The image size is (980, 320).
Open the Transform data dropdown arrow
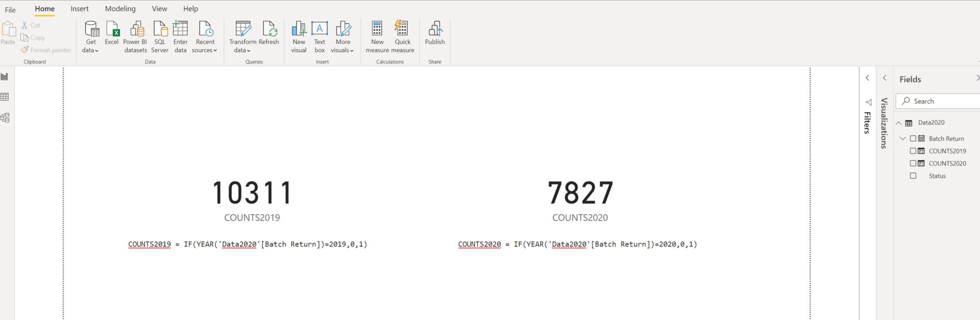point(249,51)
